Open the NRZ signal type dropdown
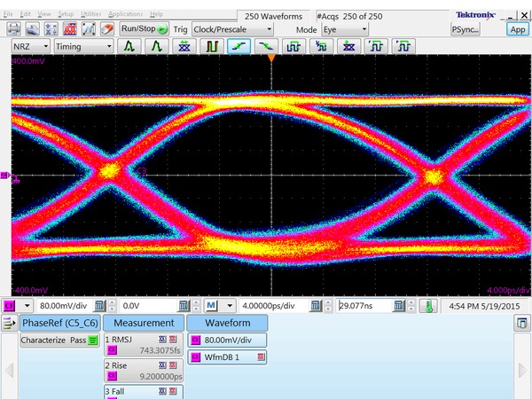The height and width of the screenshot is (399, 532). (31, 46)
